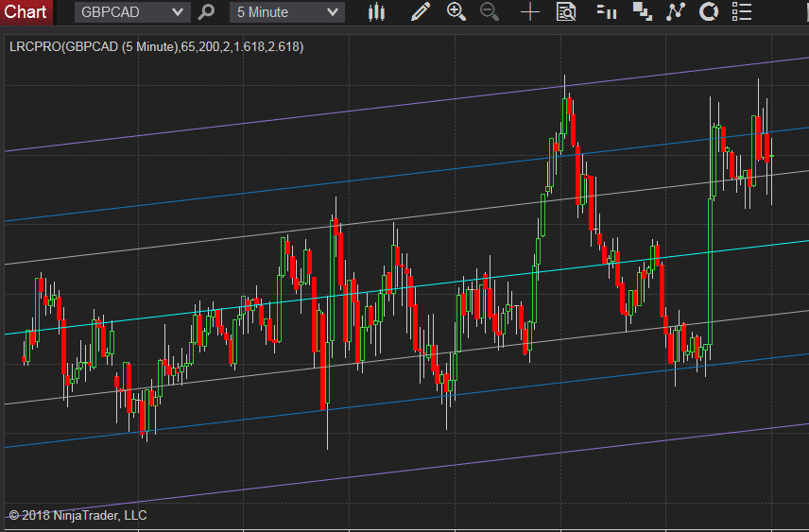Image resolution: width=809 pixels, height=532 pixels.
Task: Expand the 5 Minute interval dropdown arrow
Action: click(333, 12)
